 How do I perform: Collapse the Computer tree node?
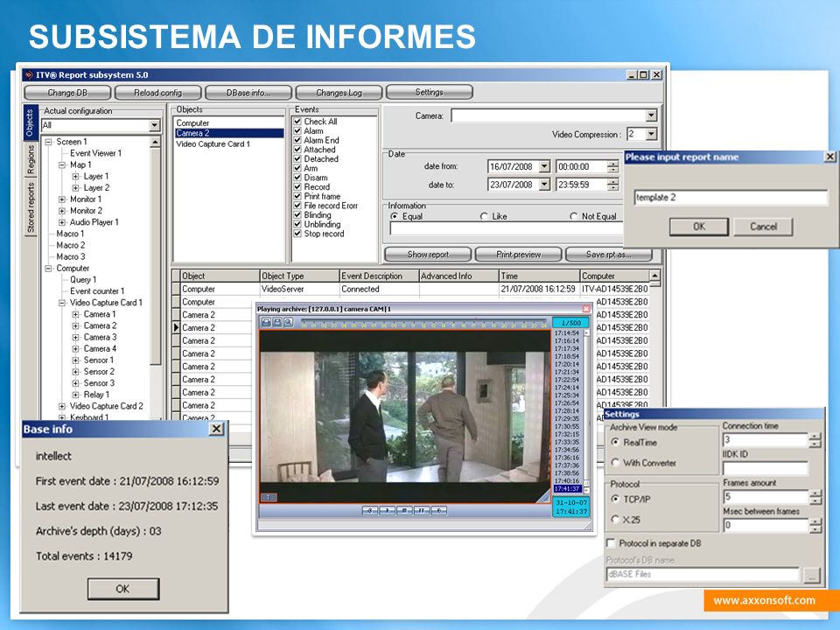48,269
